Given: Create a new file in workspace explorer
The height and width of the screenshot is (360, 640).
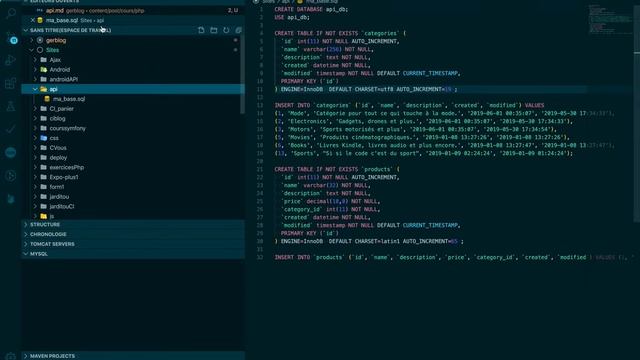Looking at the screenshot, I should click(x=201, y=30).
